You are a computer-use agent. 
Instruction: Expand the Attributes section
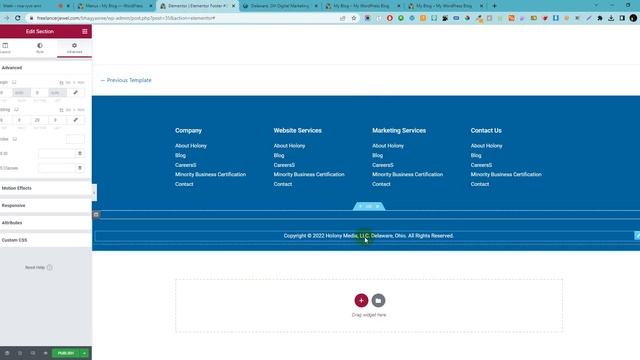[46, 223]
